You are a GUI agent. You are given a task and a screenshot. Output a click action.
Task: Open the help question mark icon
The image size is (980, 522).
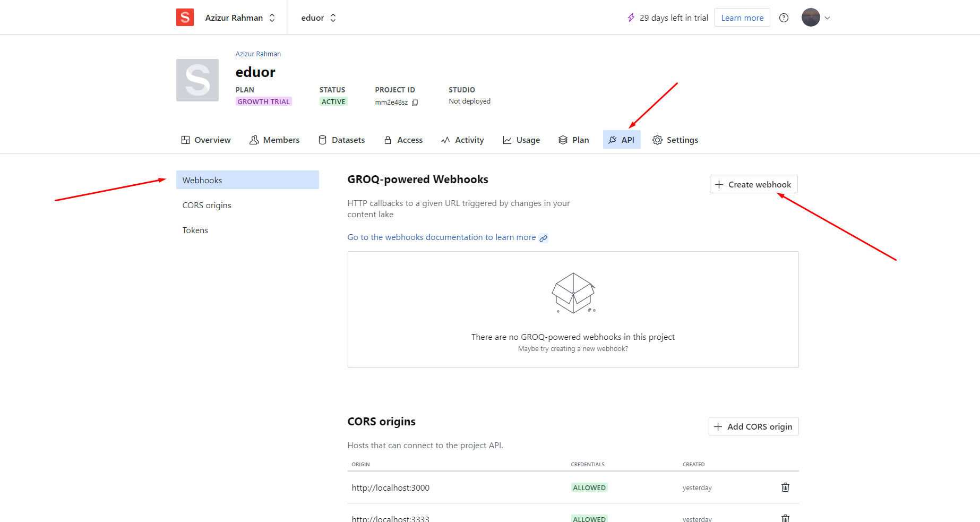pos(784,18)
